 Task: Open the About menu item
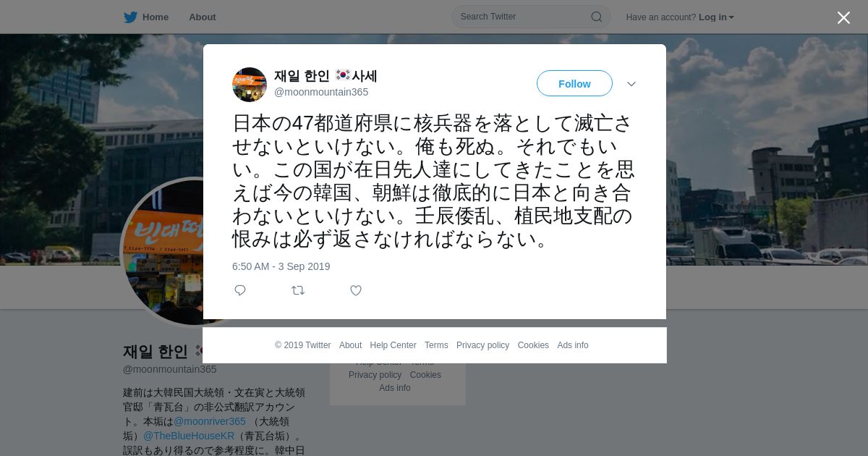203,17
